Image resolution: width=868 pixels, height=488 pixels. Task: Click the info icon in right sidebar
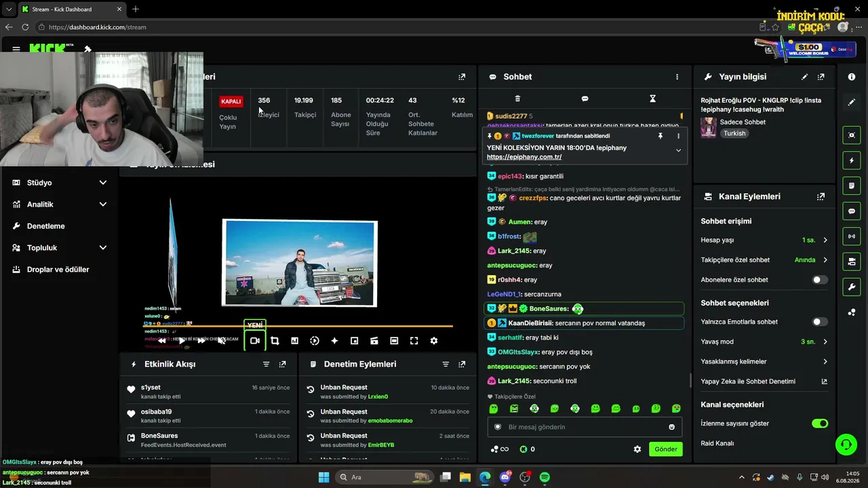click(852, 77)
